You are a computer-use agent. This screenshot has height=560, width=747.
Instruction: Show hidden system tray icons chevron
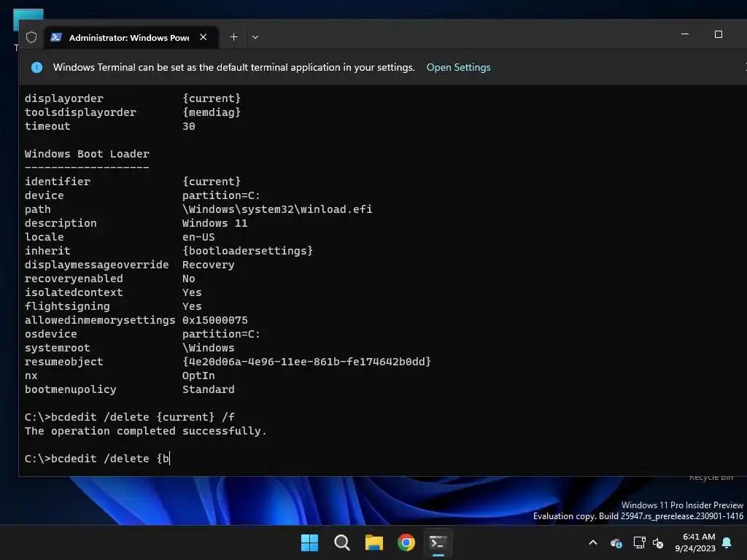593,542
